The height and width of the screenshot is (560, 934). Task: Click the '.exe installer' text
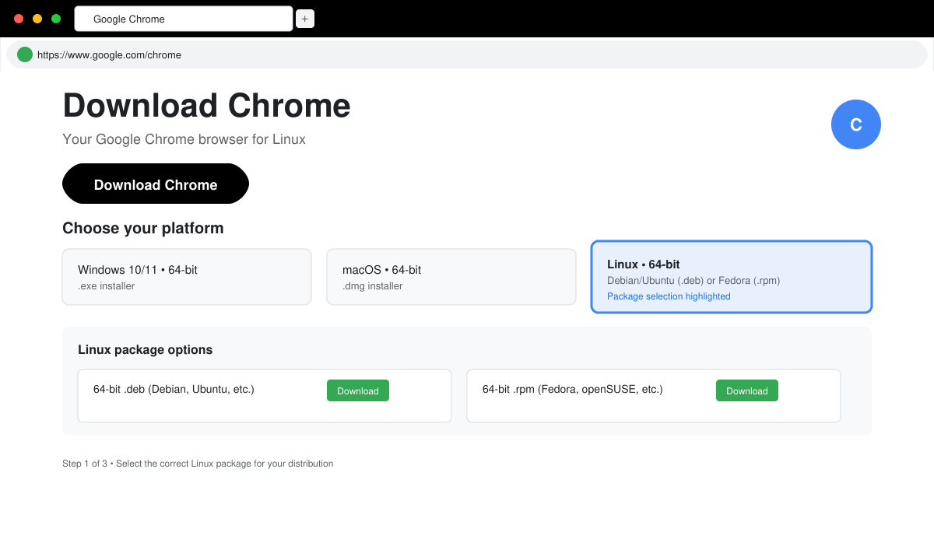pos(107,286)
